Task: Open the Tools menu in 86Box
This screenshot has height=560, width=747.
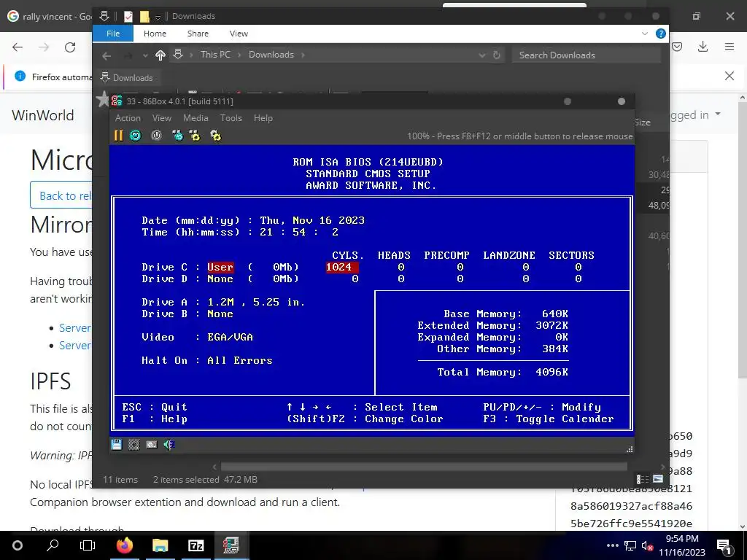Action: pyautogui.click(x=231, y=118)
